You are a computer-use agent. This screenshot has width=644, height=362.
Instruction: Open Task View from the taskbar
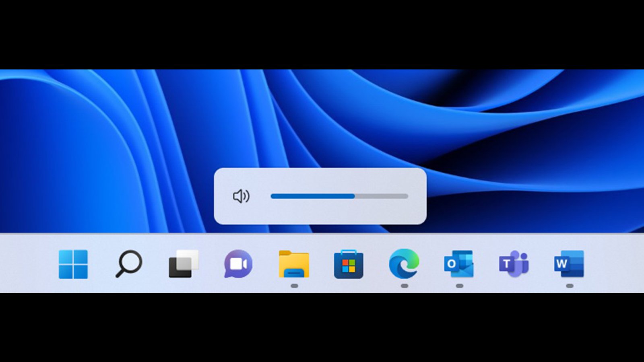[184, 264]
